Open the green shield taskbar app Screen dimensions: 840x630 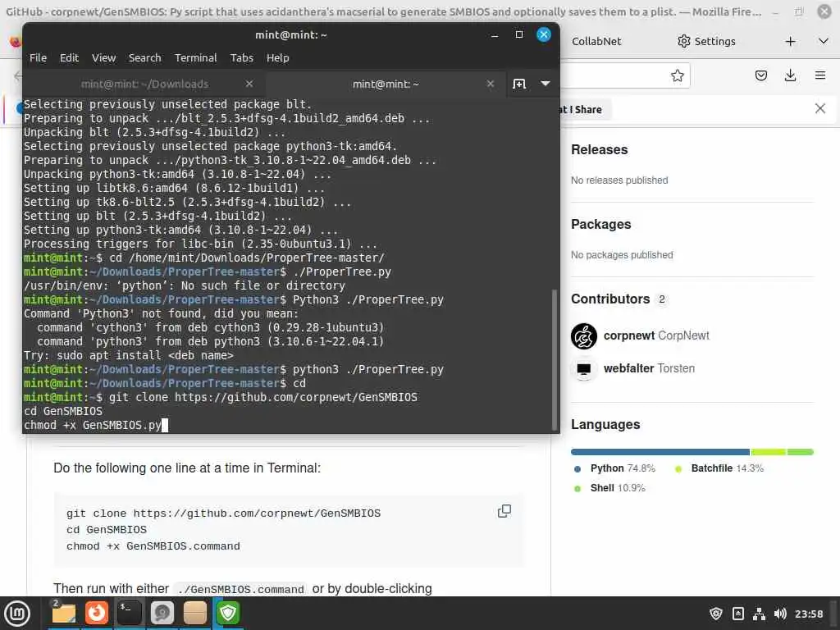[x=228, y=614]
